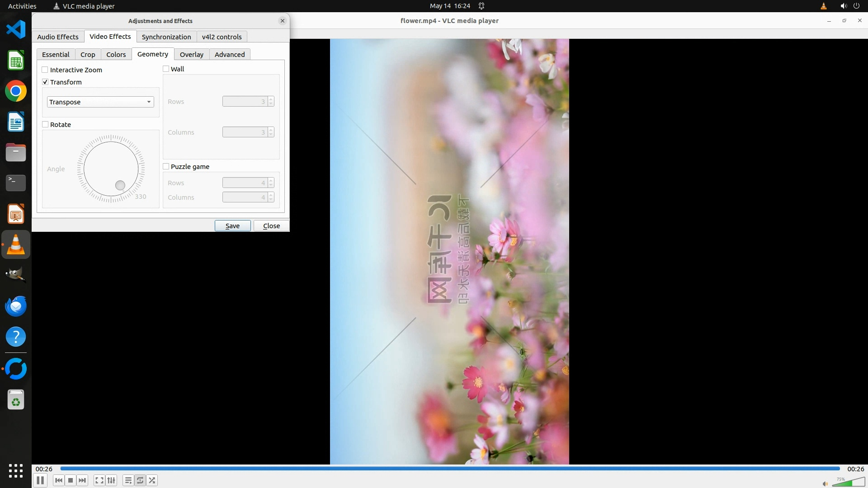Stop the video playback
Viewport: 868px width, 488px height.
tap(71, 480)
